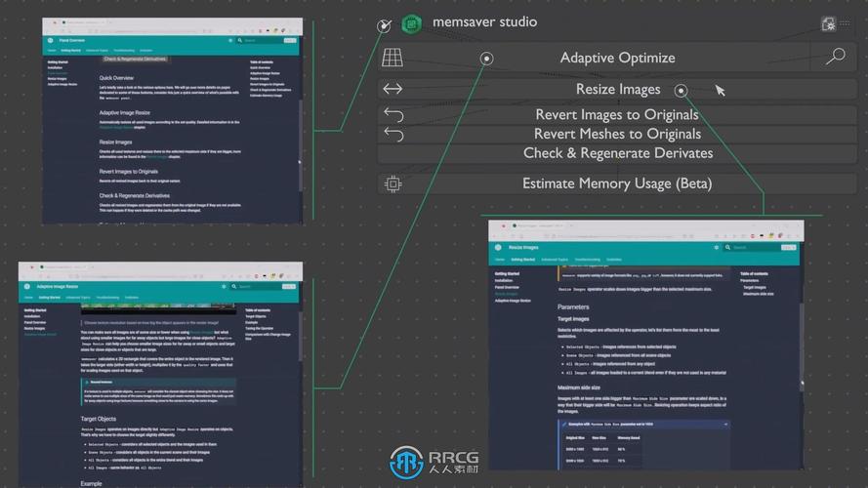
Task: Jump to Parameters in Resize Images table of contents
Action: coord(750,280)
